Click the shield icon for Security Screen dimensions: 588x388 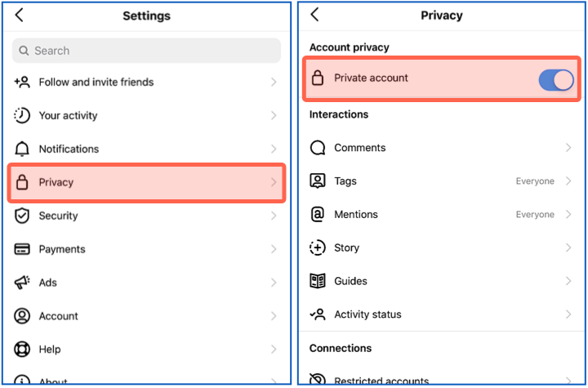pos(23,216)
